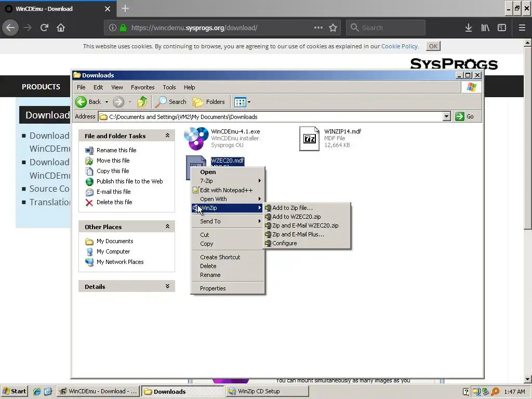Choose Create Shortcut in context menu
Screen dimensions: 532x399
tap(228, 257)
